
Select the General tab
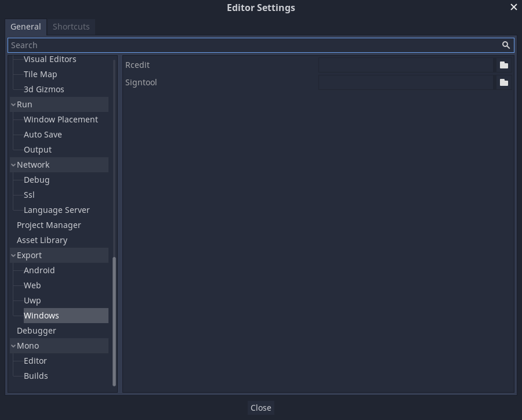[26, 27]
